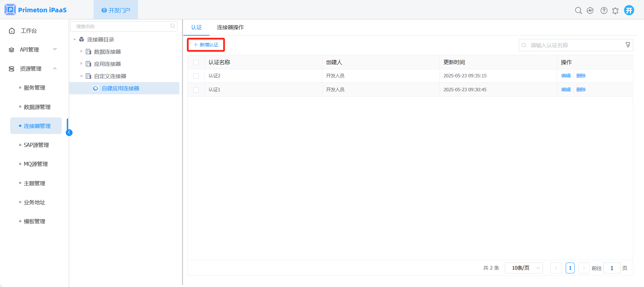Check the checkbox for 认证2 row

[196, 76]
